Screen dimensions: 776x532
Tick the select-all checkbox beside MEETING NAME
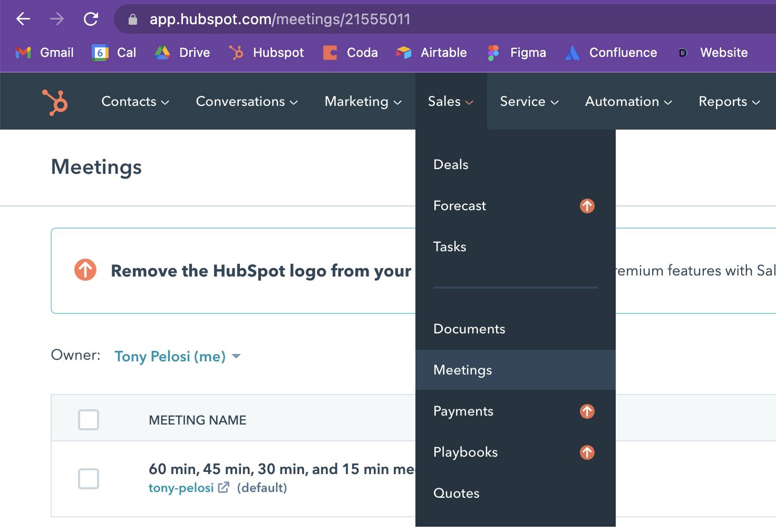(89, 420)
